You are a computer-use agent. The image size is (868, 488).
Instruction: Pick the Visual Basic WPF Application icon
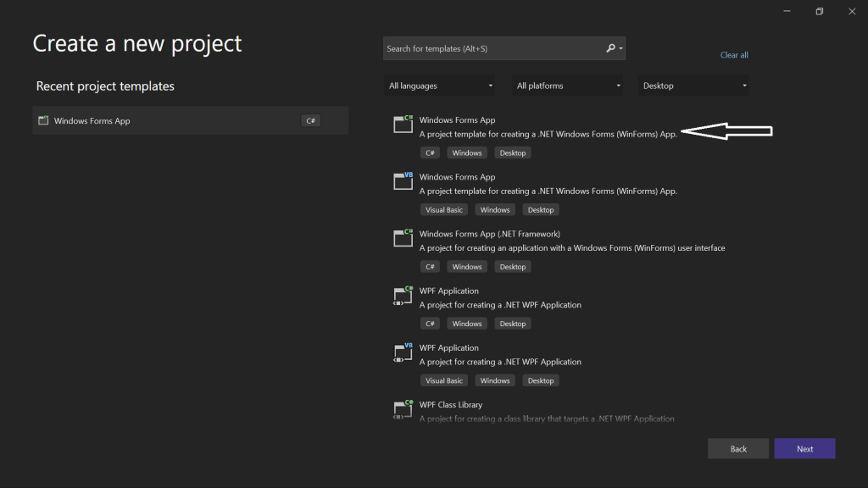[x=403, y=352]
